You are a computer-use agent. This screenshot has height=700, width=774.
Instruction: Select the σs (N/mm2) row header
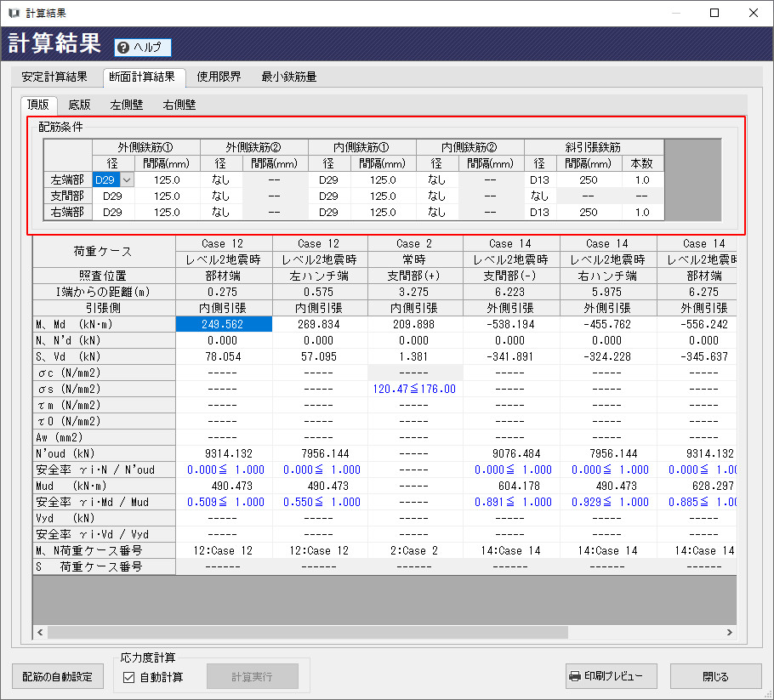(104, 389)
